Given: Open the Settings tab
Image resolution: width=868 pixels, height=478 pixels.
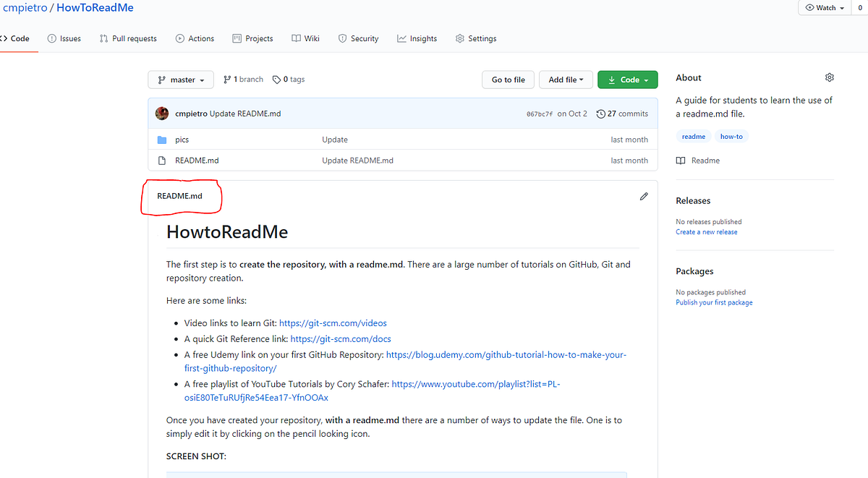Looking at the screenshot, I should point(476,38).
